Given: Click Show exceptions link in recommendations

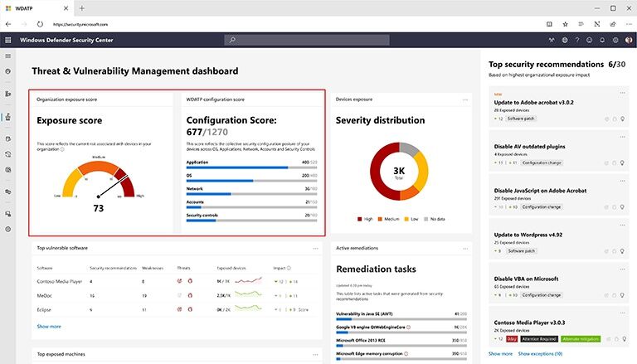Looking at the screenshot, I should click(540, 354).
